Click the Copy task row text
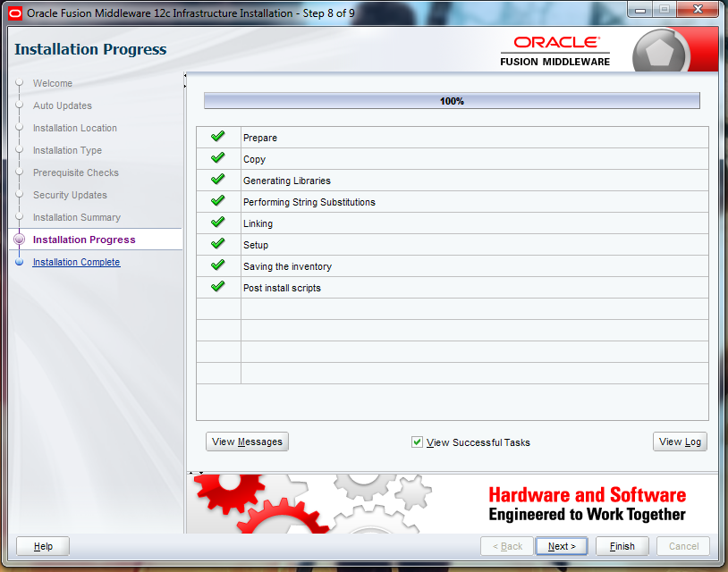 click(254, 159)
